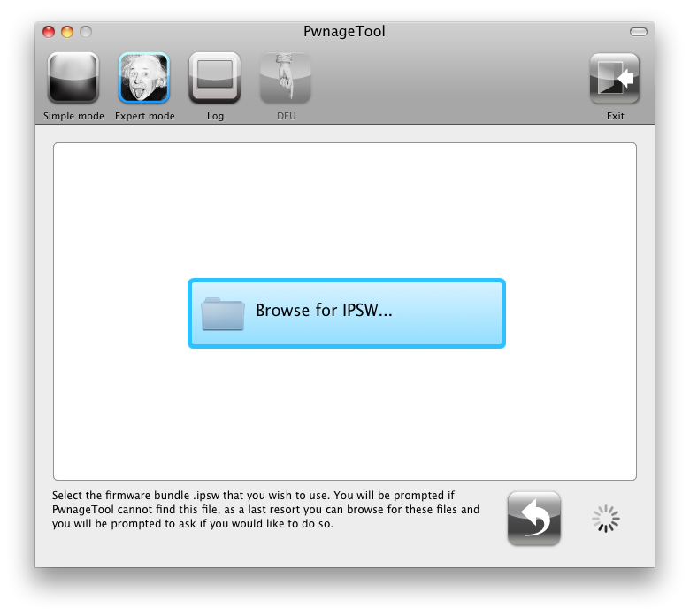This screenshot has height=616, width=690.
Task: Click the DFU hand icon
Action: (x=285, y=79)
